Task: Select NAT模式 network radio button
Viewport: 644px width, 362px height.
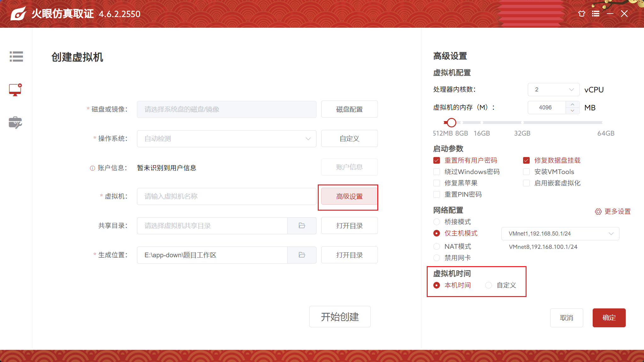Action: [436, 247]
